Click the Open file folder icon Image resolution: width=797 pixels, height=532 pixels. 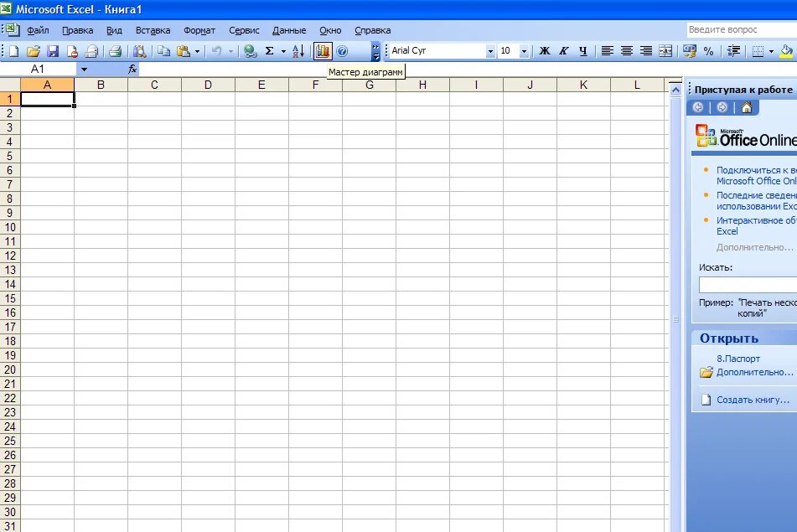[x=34, y=51]
